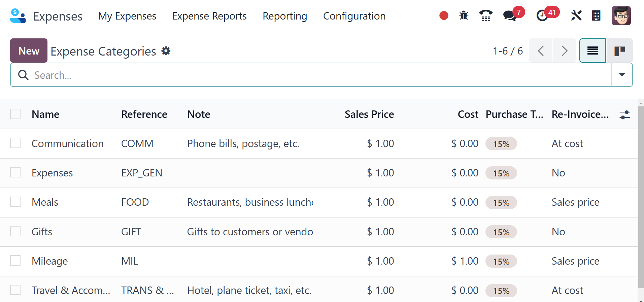644x302 pixels.
Task: Click the New button
Action: 29,51
